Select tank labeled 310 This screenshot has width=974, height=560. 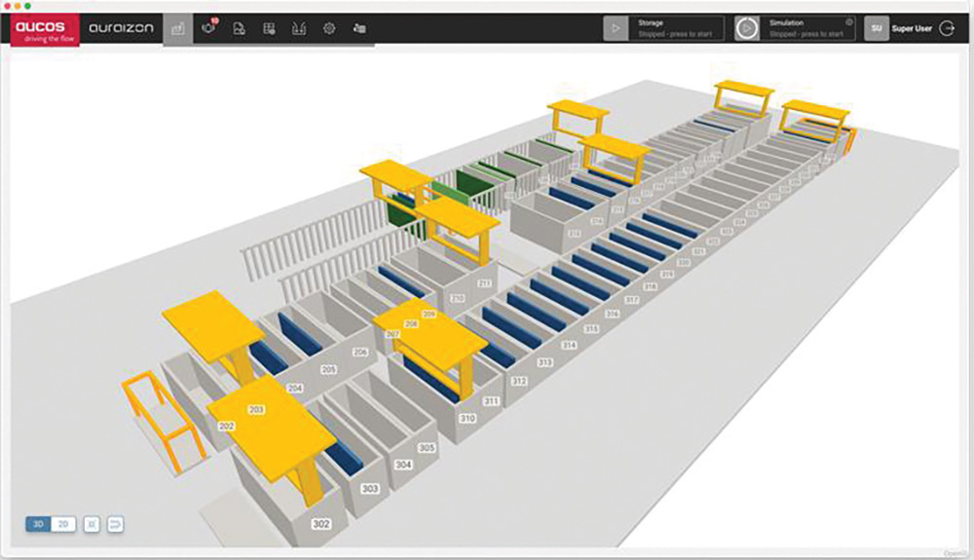coord(468,419)
